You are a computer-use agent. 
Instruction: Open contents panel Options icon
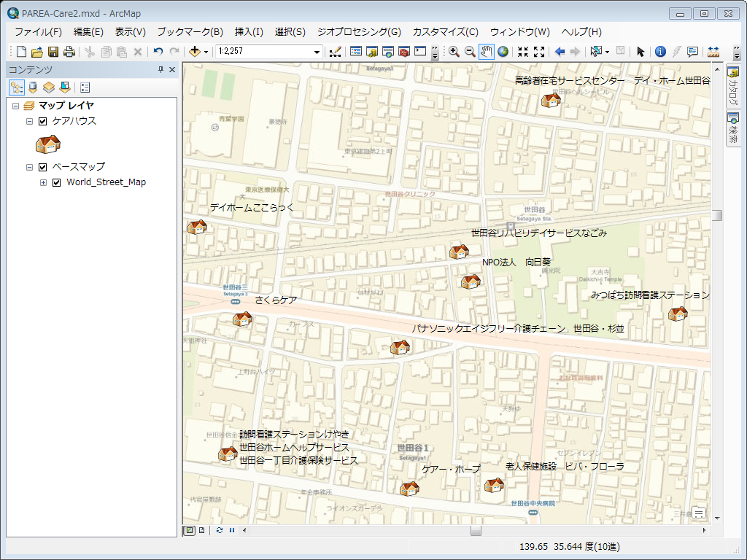coord(85,87)
